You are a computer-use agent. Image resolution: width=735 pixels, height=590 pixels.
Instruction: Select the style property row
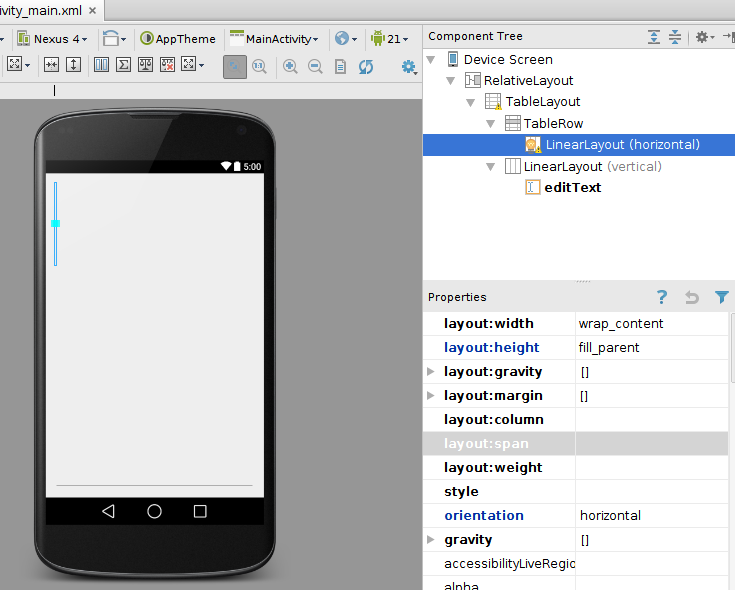click(576, 492)
